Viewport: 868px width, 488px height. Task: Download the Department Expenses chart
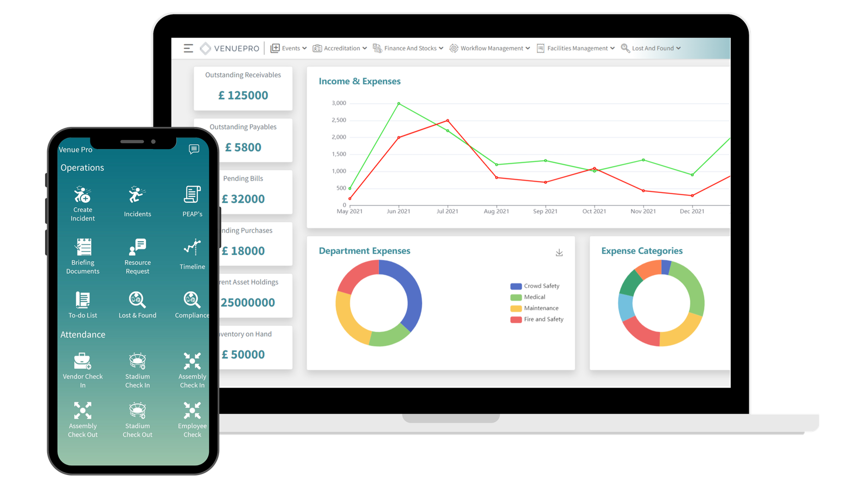coord(559,253)
